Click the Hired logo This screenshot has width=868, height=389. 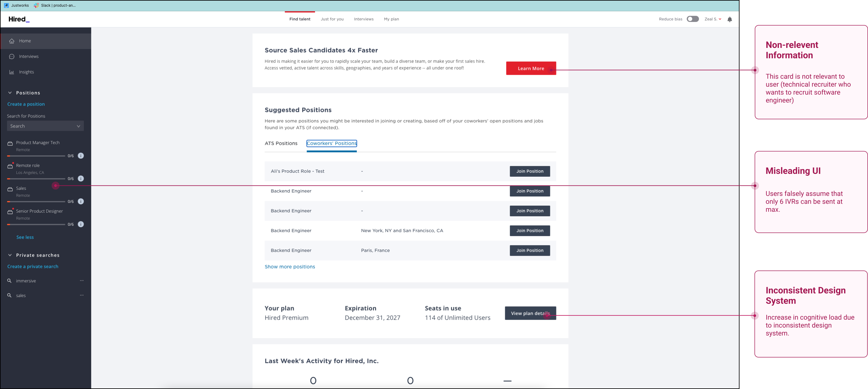coord(19,19)
